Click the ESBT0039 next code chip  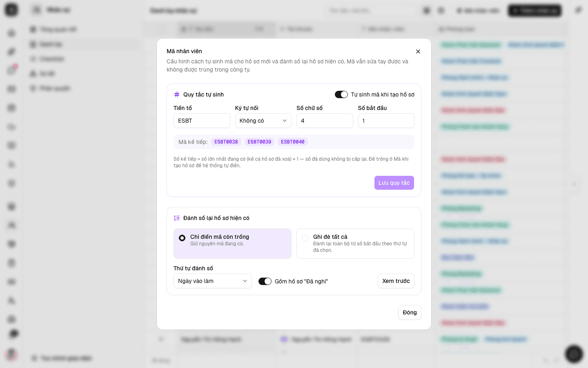coord(259,142)
